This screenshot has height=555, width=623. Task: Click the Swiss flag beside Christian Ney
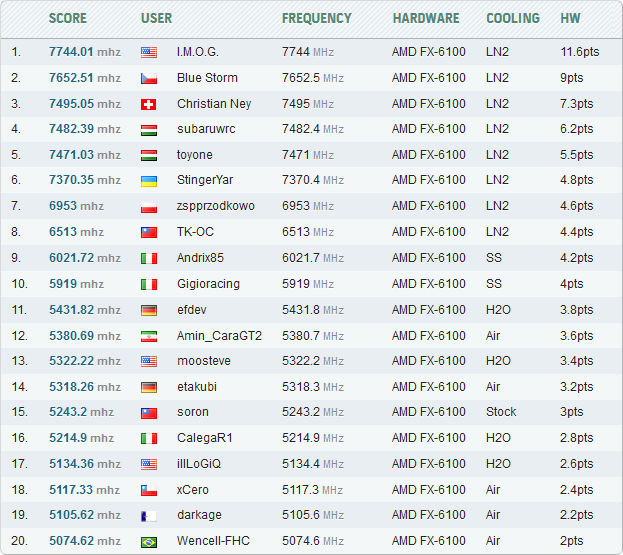149,104
